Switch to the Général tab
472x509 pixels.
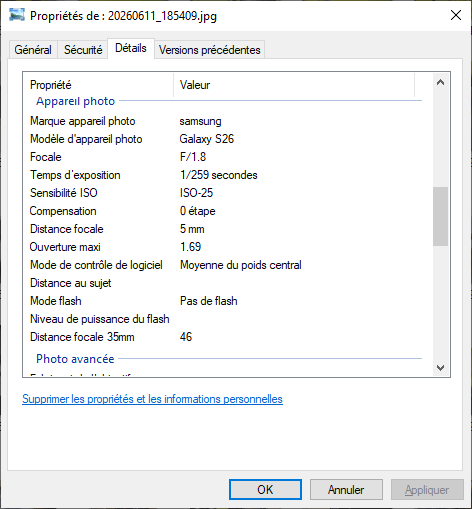click(x=33, y=50)
